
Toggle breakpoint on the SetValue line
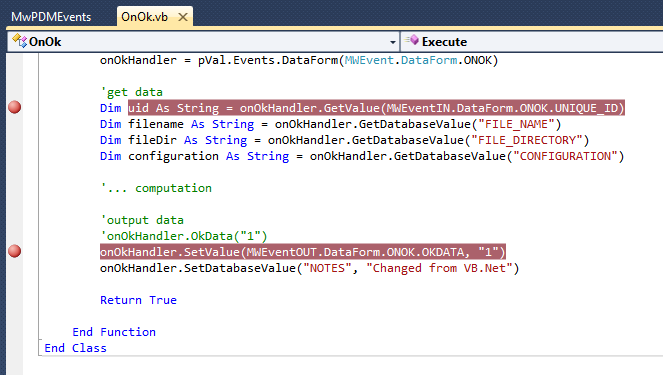[x=15, y=251]
